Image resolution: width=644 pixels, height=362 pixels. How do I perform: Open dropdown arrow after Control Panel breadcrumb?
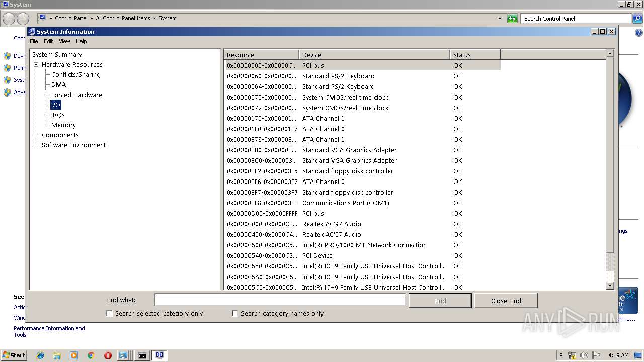[92, 18]
